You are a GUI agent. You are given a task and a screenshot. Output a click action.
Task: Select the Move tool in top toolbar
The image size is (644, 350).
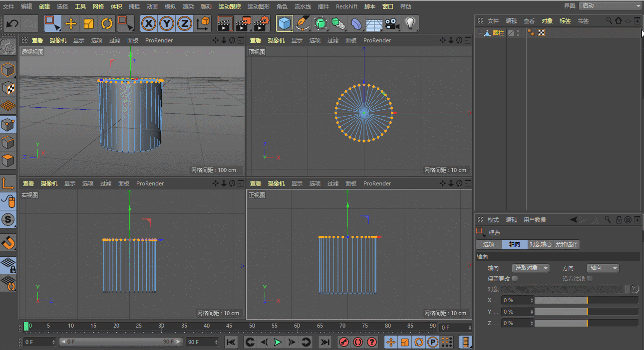click(x=71, y=23)
